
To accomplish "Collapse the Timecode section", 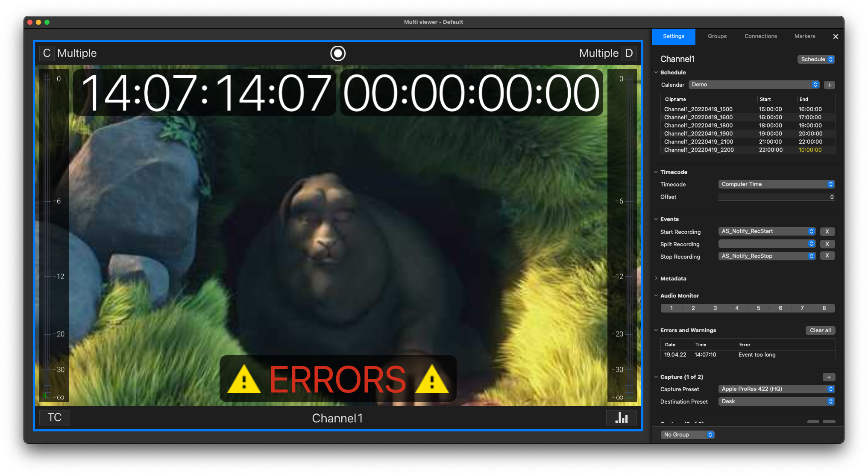I will coord(656,172).
